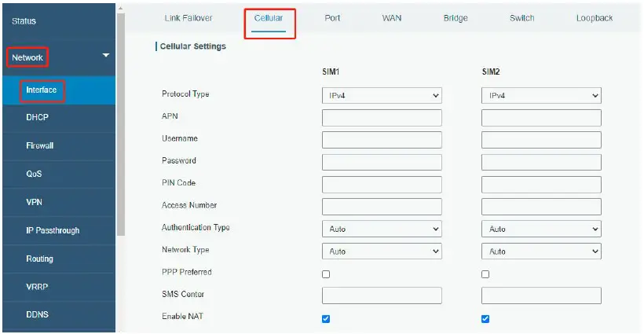Open the WAN tab
644x334 pixels.
pyautogui.click(x=392, y=18)
